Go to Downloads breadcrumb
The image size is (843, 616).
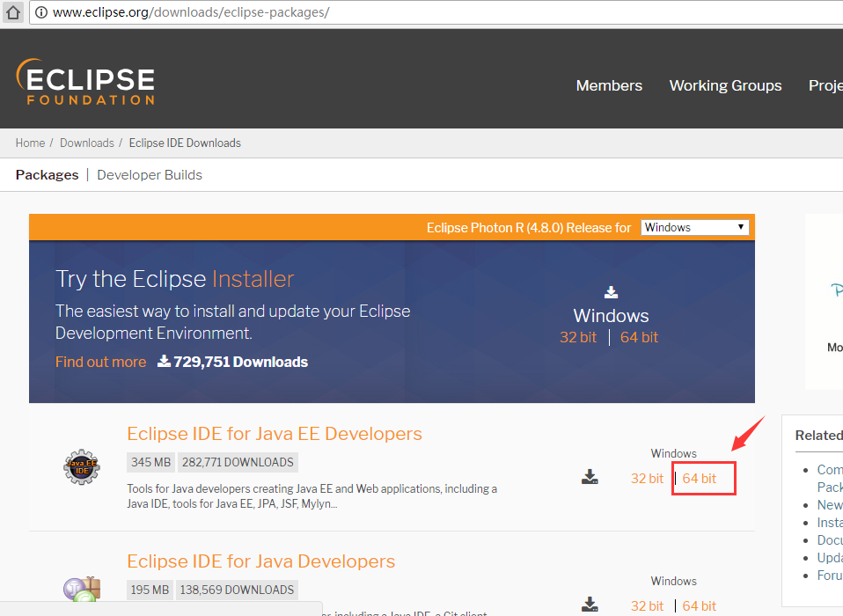click(x=86, y=143)
